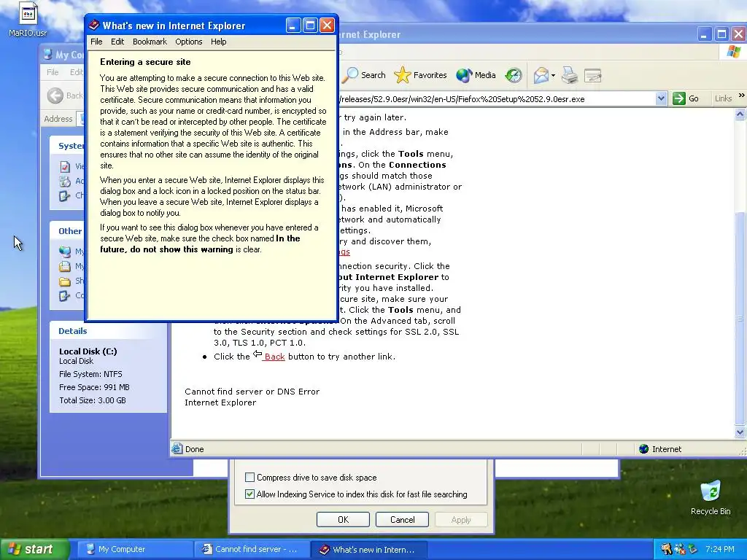Click 'Entering a secure site' heading
Image resolution: width=747 pixels, height=560 pixels.
pos(145,62)
